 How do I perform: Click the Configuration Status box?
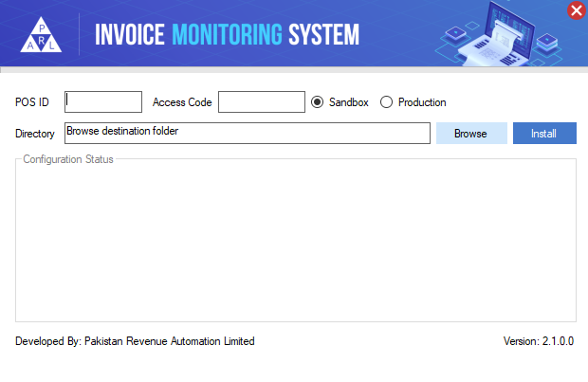pos(296,240)
